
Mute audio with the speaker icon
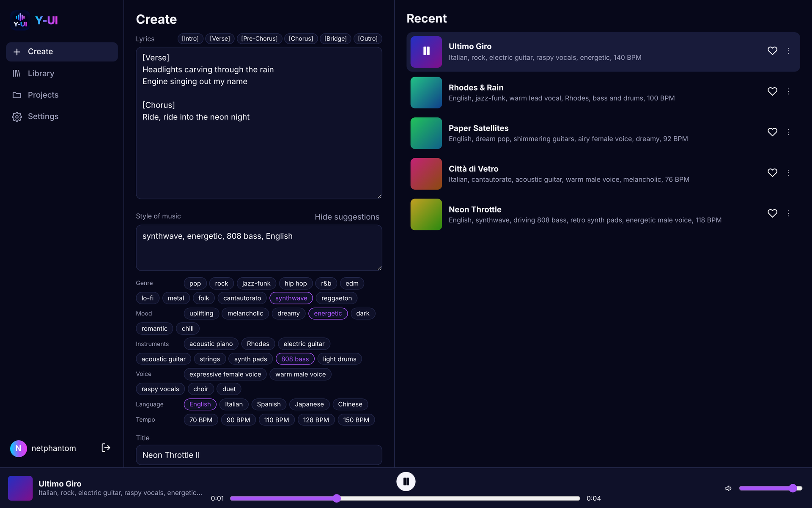[728, 488]
